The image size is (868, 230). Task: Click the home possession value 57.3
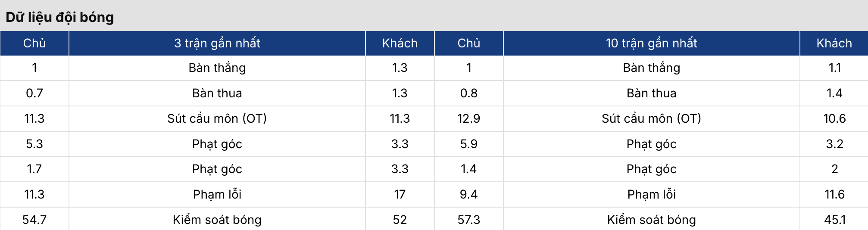[x=468, y=220]
